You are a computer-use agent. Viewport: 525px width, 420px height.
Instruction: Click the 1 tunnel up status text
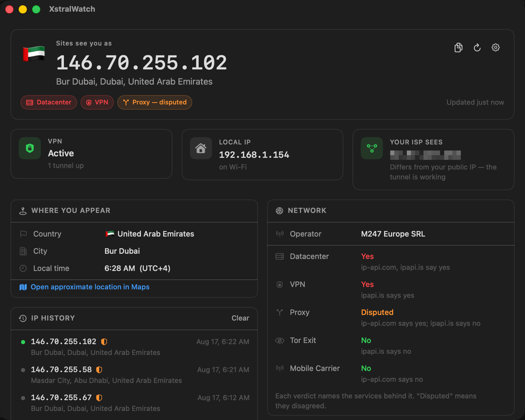click(66, 166)
